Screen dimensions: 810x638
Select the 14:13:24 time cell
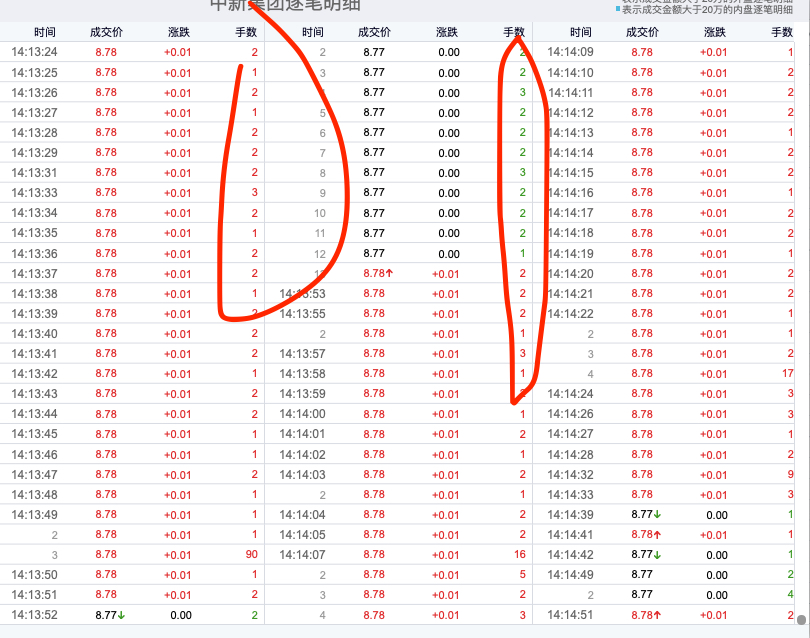(34, 52)
